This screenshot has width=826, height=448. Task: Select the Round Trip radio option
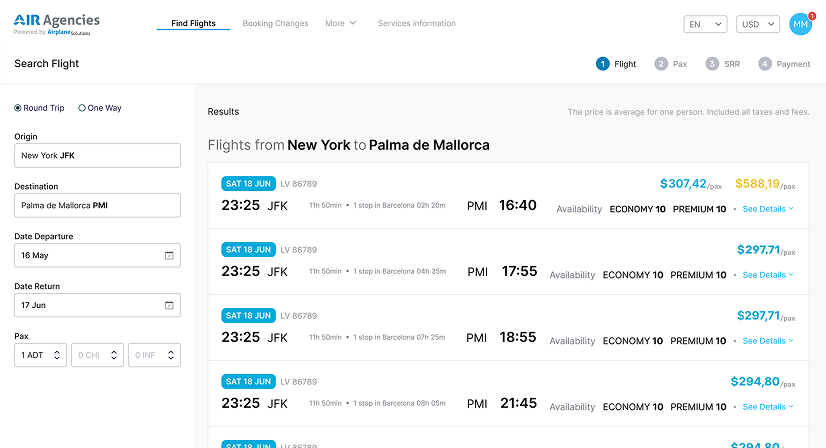(x=18, y=108)
